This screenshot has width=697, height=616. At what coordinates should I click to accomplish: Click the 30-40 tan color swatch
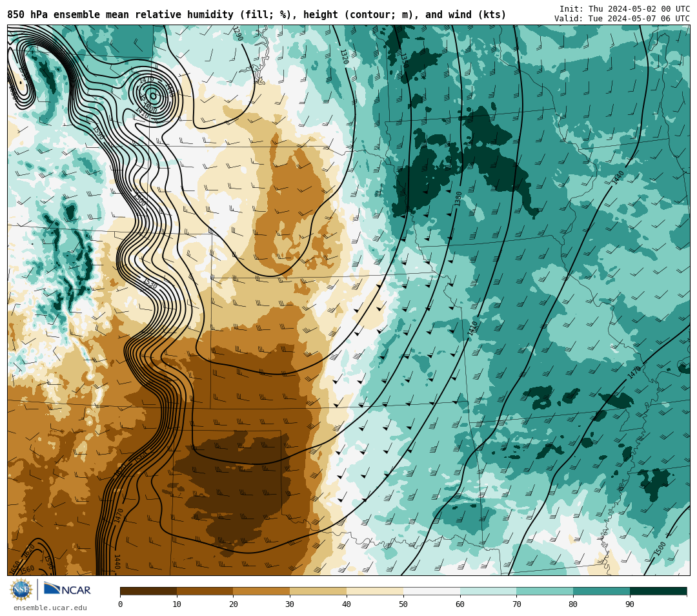tap(318, 591)
